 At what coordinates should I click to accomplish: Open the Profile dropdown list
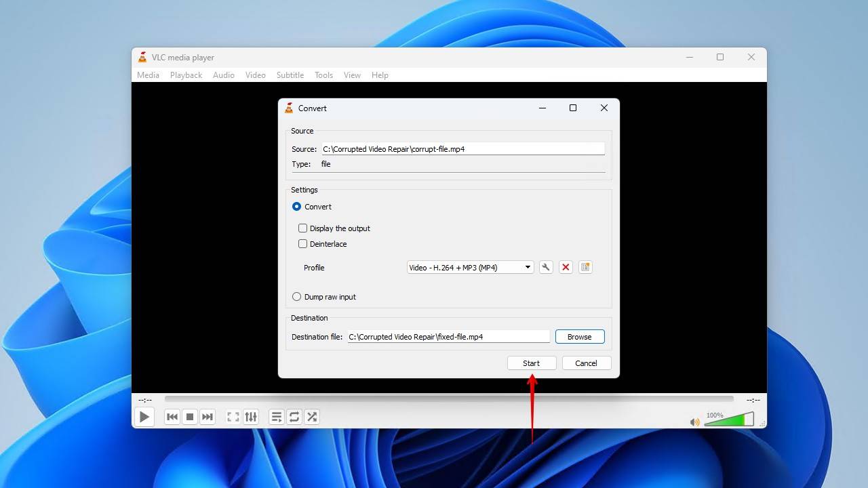pos(470,267)
